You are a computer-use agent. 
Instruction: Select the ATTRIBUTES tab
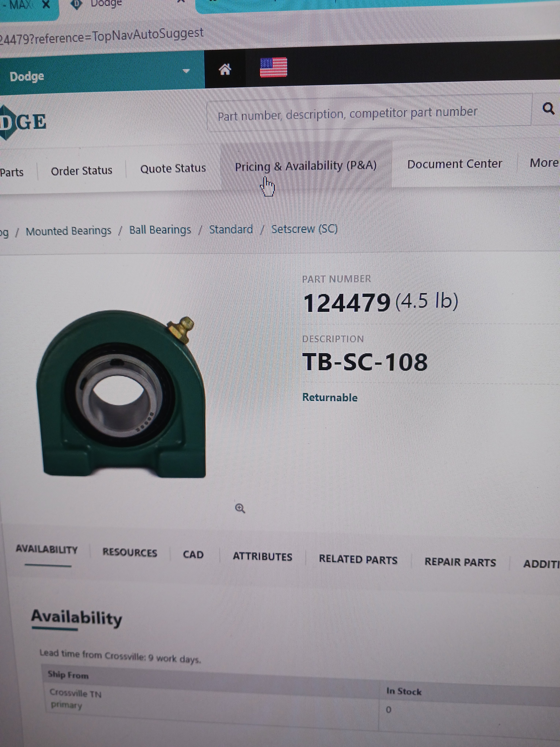click(262, 557)
